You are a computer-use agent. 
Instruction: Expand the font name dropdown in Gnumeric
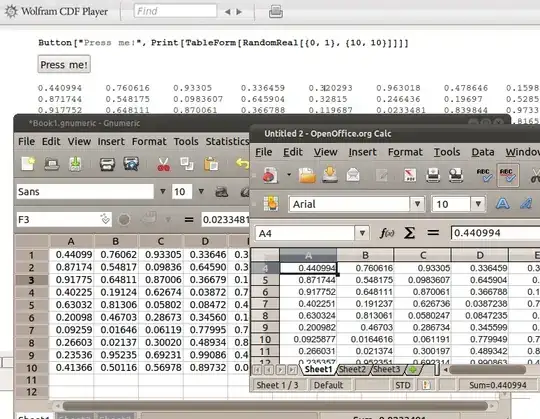[x=163, y=191]
